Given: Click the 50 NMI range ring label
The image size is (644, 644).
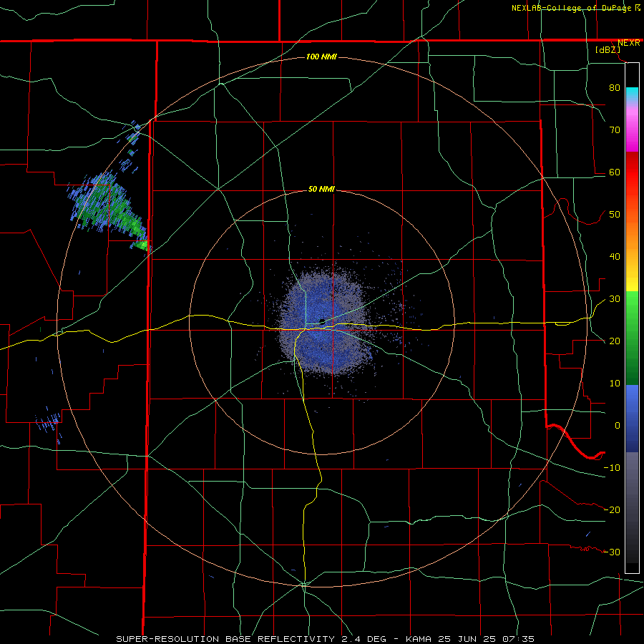Looking at the screenshot, I should pos(321,190).
